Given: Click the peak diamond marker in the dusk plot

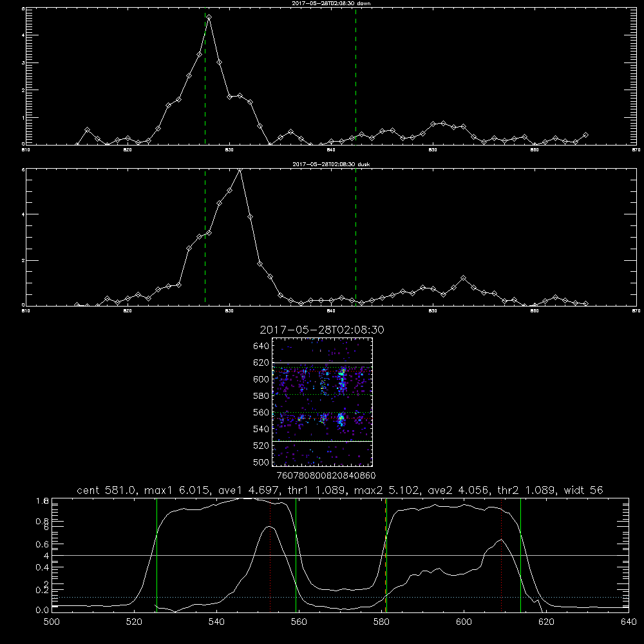Looking at the screenshot, I should 240,169.
